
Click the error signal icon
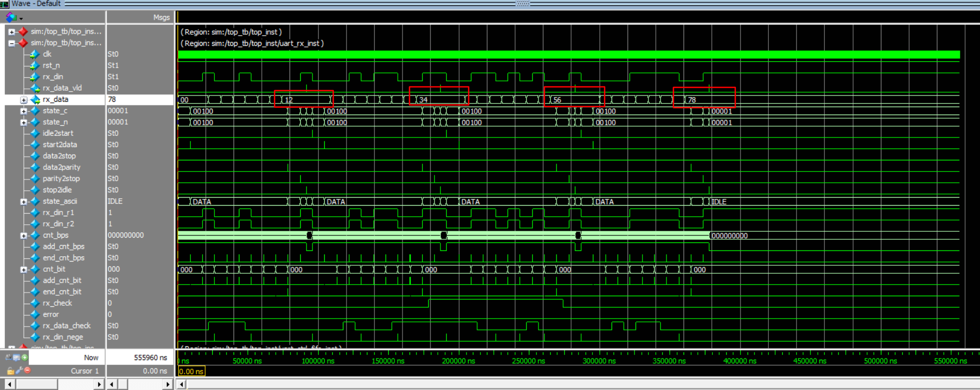[x=35, y=314]
